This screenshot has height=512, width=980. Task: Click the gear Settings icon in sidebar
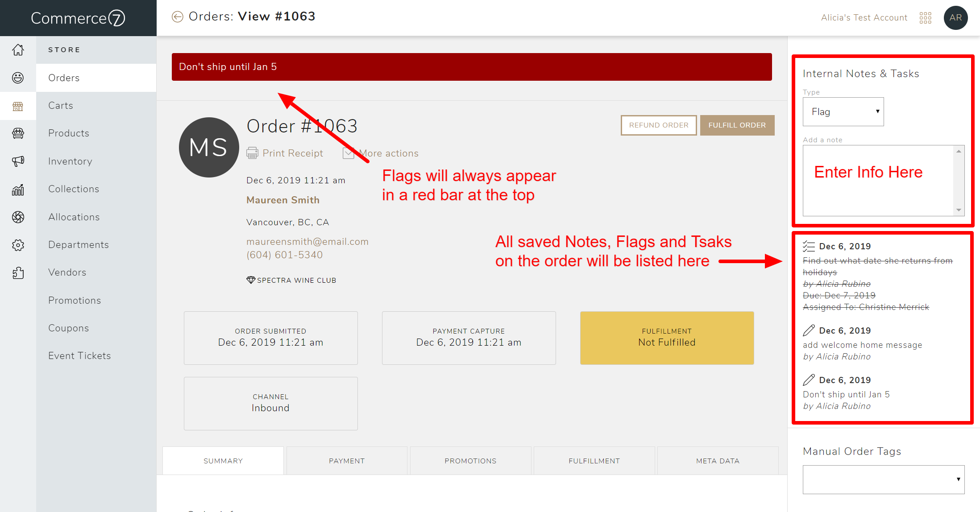(18, 245)
